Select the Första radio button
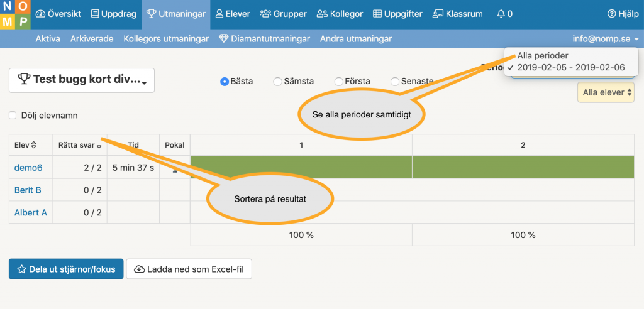Viewport: 644px width, 309px height. coord(338,81)
